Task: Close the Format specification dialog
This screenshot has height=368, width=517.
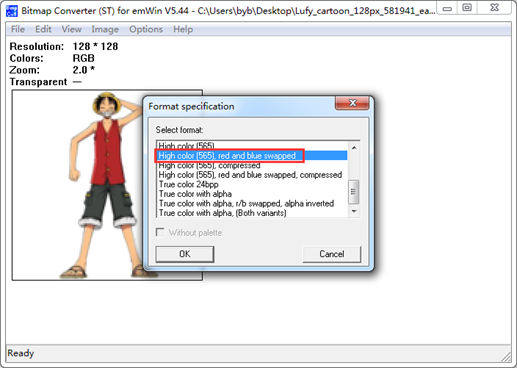Action: [x=352, y=103]
